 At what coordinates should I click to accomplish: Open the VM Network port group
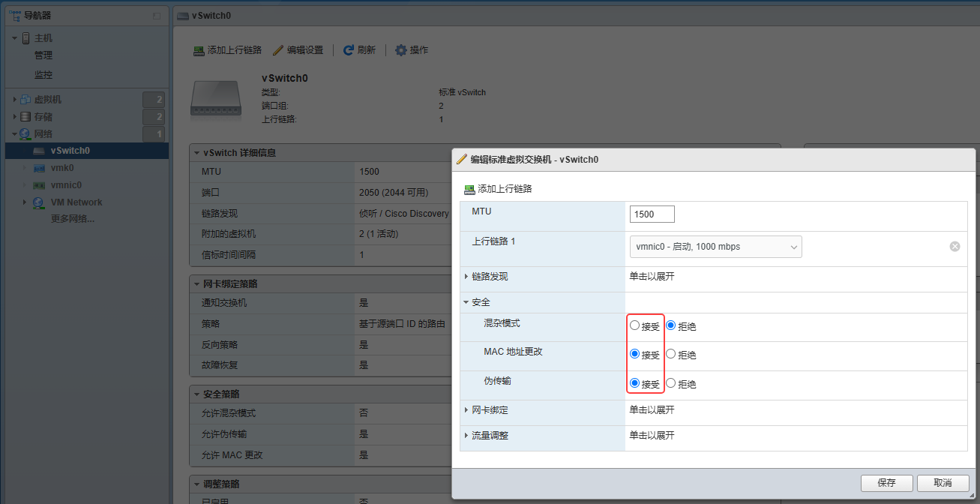[x=76, y=202]
